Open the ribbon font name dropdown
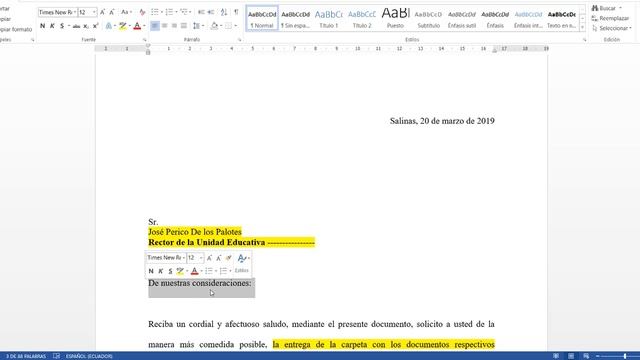Screen dimensions: 640x360 75,12
